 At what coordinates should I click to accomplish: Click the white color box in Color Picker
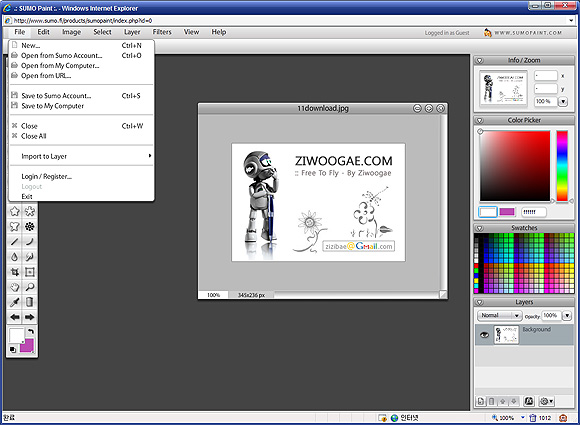pyautogui.click(x=488, y=212)
